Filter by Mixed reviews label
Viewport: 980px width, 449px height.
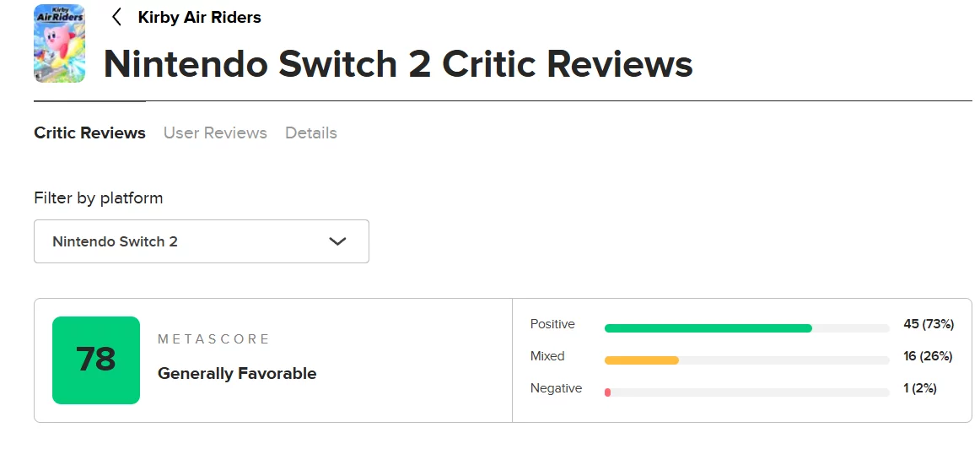[x=547, y=356]
